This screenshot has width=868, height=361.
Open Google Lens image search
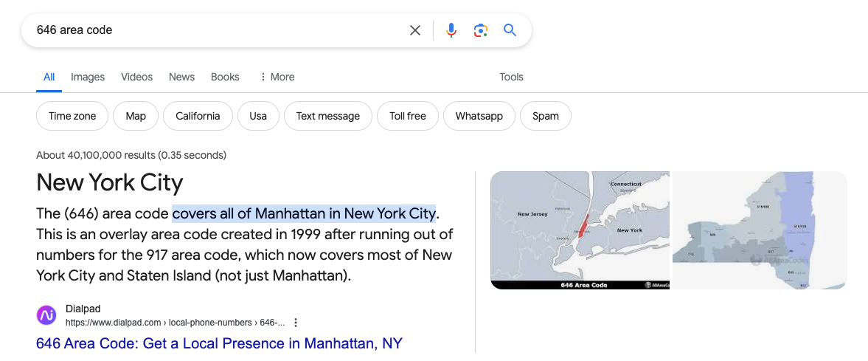(x=481, y=30)
